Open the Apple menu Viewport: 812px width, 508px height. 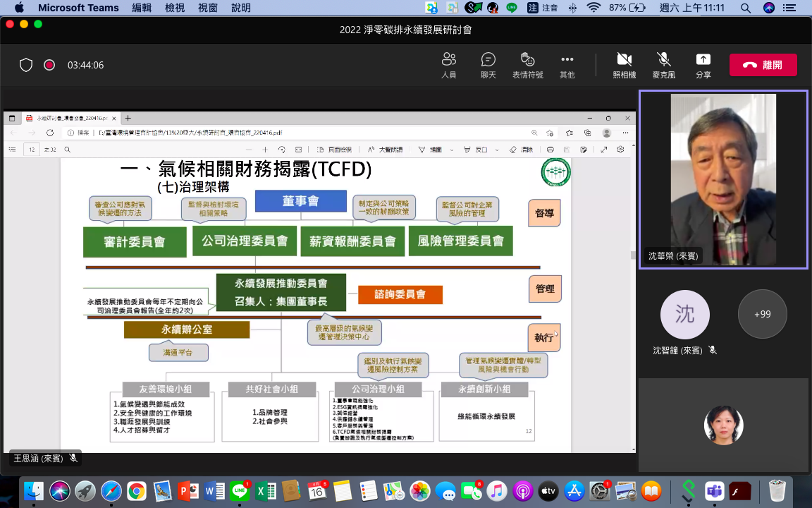point(19,7)
